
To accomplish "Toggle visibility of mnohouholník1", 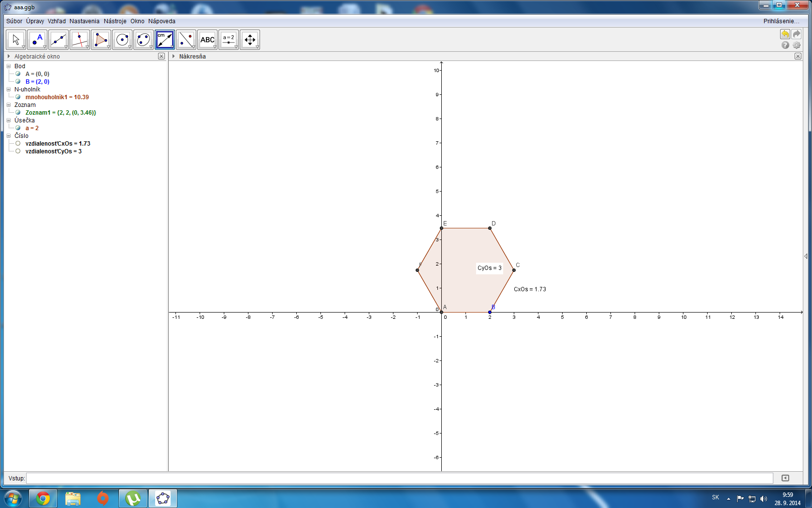I will pos(18,97).
